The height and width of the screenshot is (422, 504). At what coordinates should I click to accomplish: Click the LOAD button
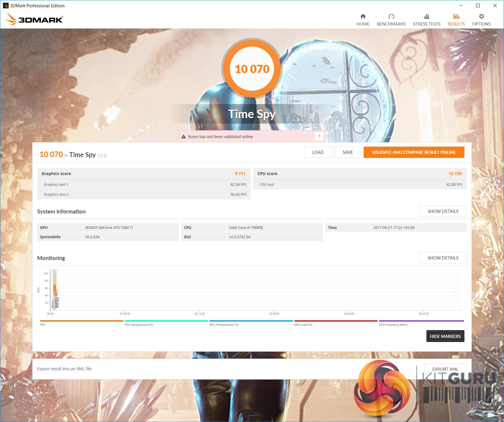(318, 152)
